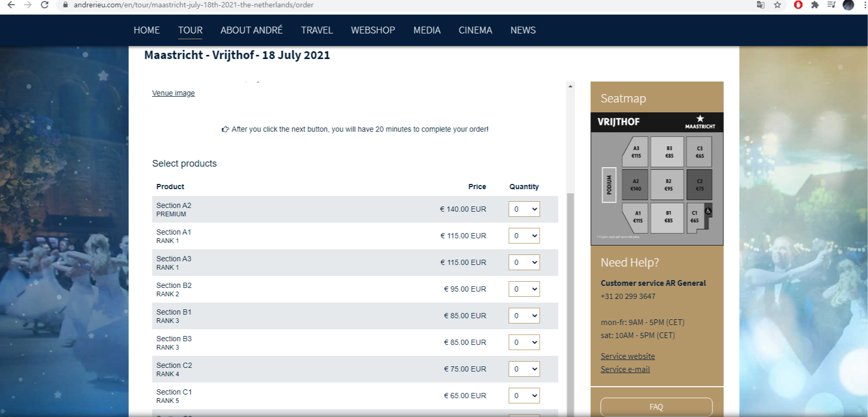Open the Service website link

click(x=627, y=356)
